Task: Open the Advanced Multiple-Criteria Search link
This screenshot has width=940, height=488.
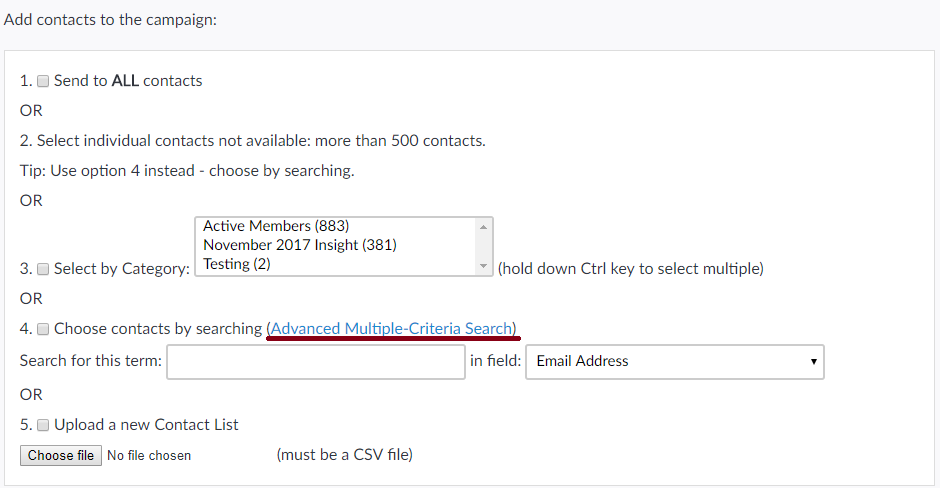Action: pos(392,329)
